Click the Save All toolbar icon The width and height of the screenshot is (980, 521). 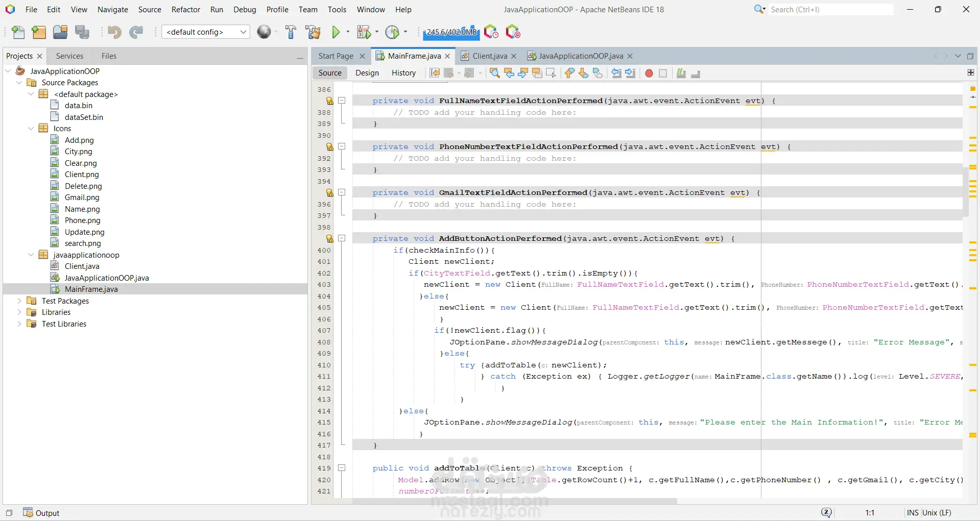coord(82,32)
